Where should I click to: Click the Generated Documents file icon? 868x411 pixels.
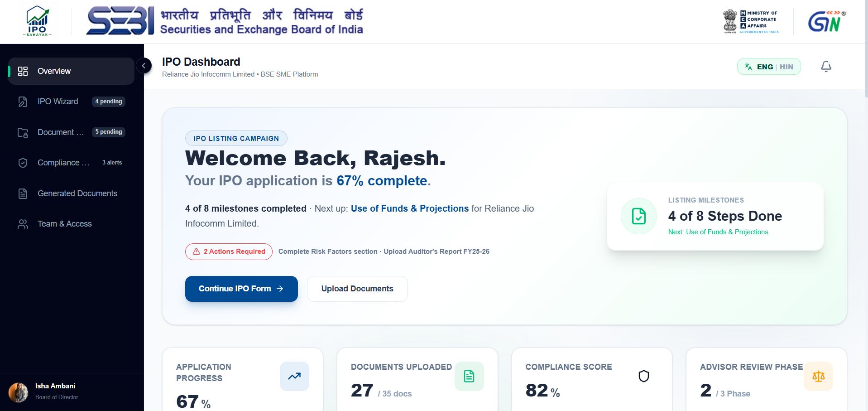(23, 193)
